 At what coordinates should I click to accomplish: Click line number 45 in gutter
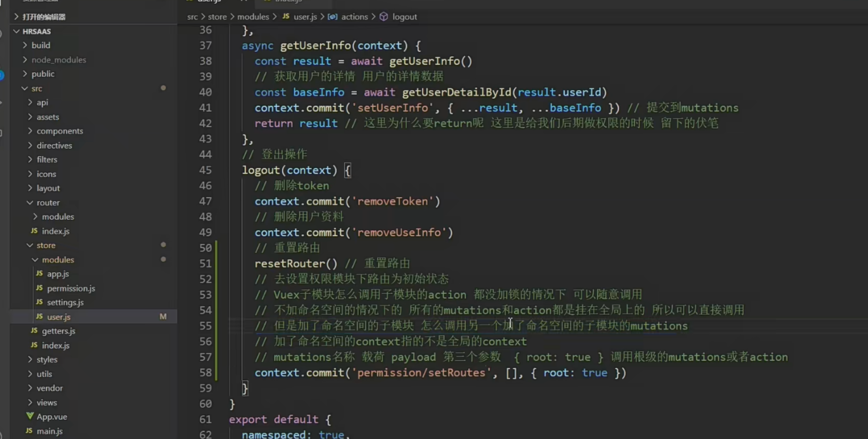point(205,170)
